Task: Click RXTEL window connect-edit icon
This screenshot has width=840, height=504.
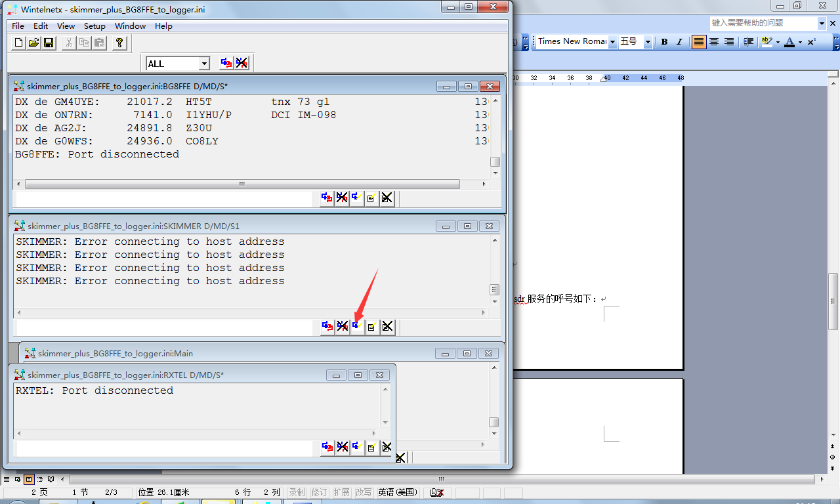Action: [x=357, y=448]
